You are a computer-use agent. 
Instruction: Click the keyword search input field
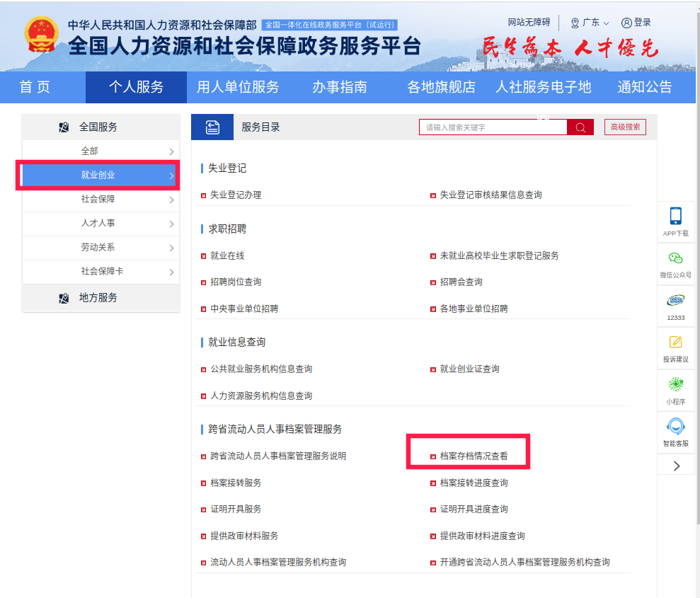click(493, 127)
